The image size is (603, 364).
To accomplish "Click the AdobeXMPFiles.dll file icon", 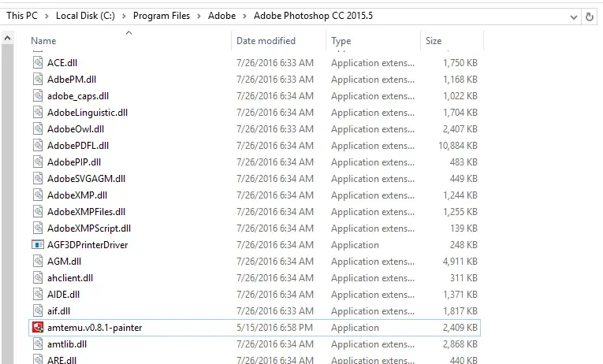I will tap(38, 211).
